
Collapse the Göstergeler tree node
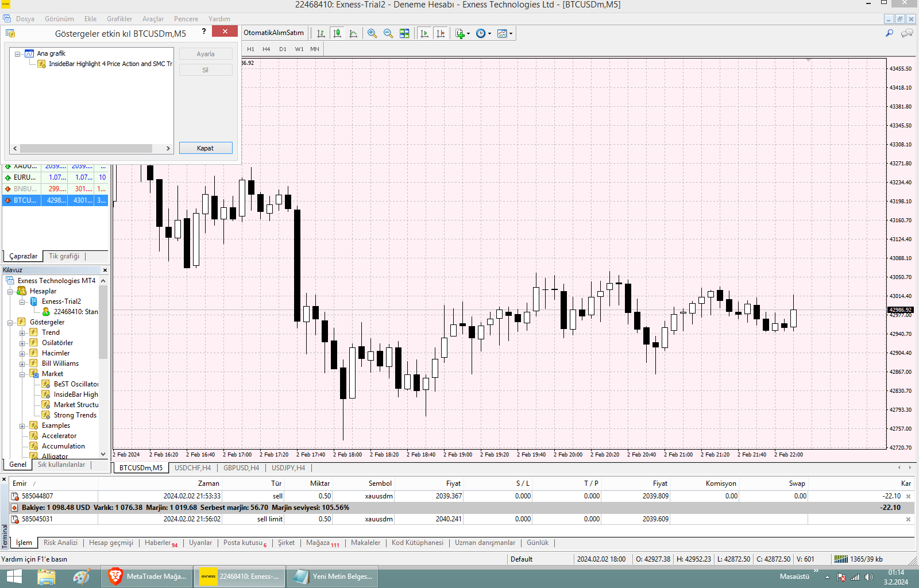10,323
